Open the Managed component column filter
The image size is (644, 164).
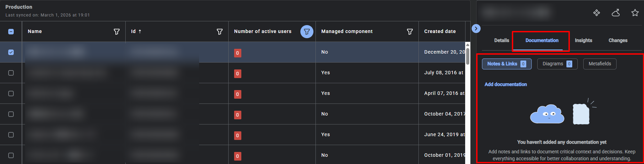(x=410, y=32)
